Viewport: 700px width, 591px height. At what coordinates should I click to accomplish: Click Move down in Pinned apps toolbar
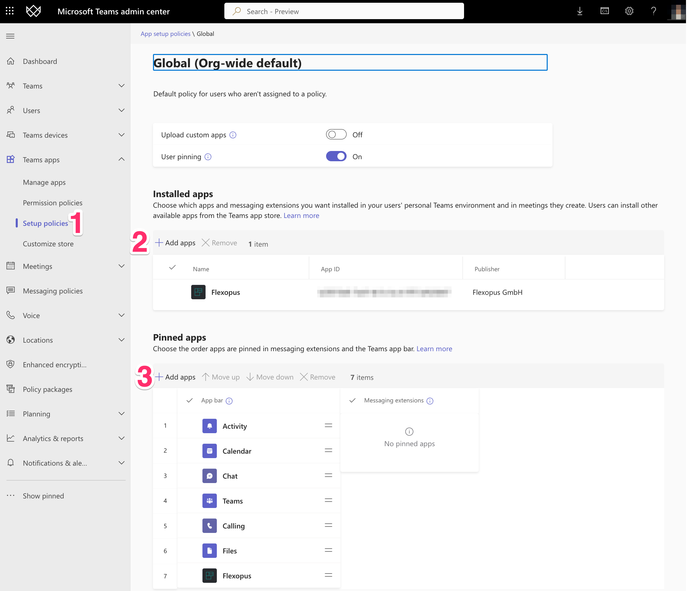(270, 377)
